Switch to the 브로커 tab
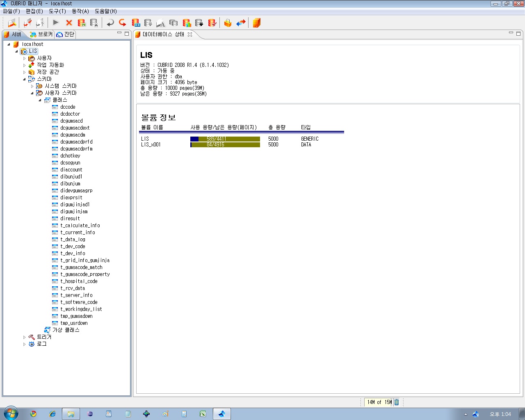525x420 pixels. pos(41,34)
